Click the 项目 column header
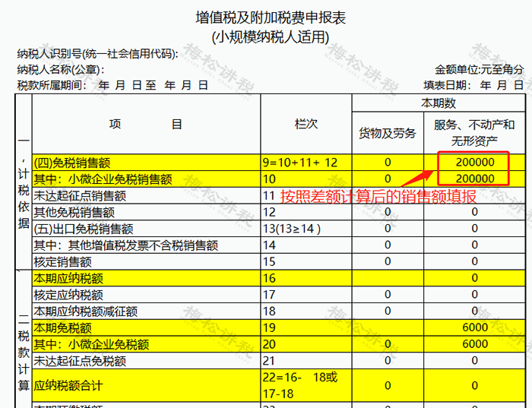Viewport: 532px width, 408px height. pyautogui.click(x=146, y=124)
